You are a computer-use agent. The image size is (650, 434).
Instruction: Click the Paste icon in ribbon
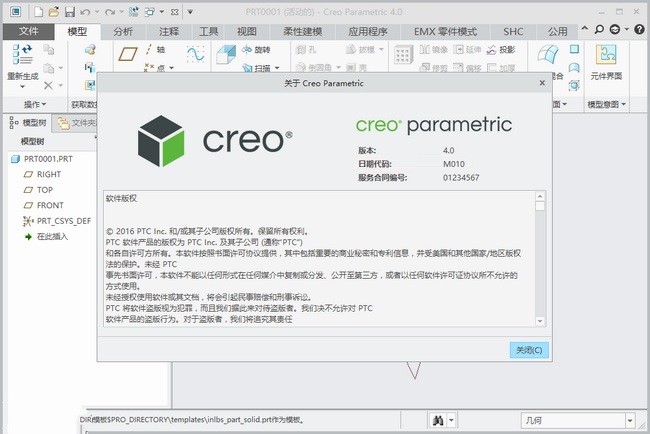click(x=49, y=68)
